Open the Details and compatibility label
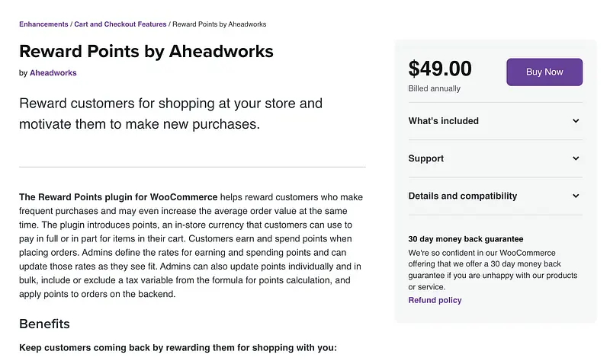 pyautogui.click(x=463, y=196)
